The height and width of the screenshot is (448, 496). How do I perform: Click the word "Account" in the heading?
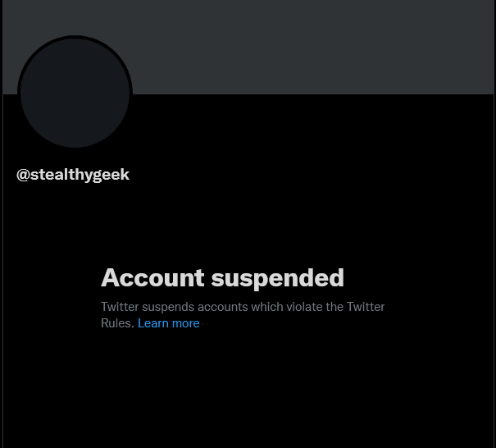point(152,277)
